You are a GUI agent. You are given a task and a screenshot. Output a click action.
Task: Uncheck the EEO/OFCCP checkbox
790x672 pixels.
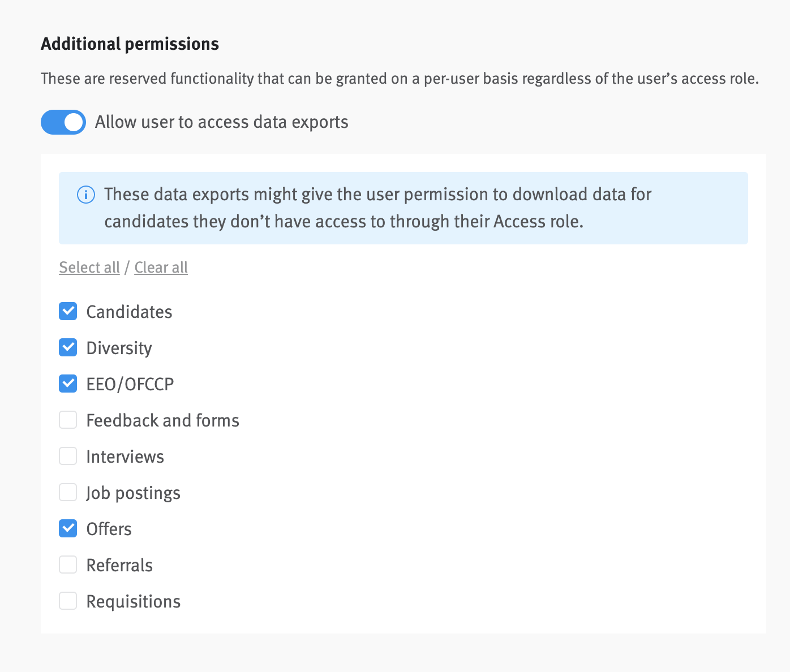pyautogui.click(x=68, y=384)
